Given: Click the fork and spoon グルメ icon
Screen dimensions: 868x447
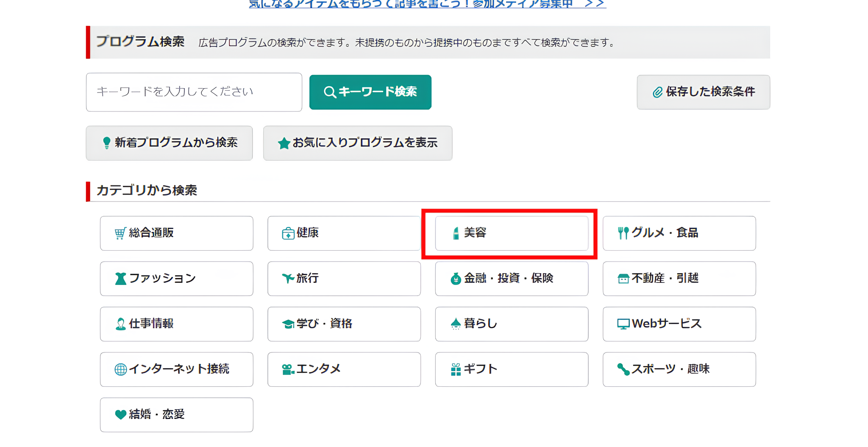Looking at the screenshot, I should pos(623,233).
